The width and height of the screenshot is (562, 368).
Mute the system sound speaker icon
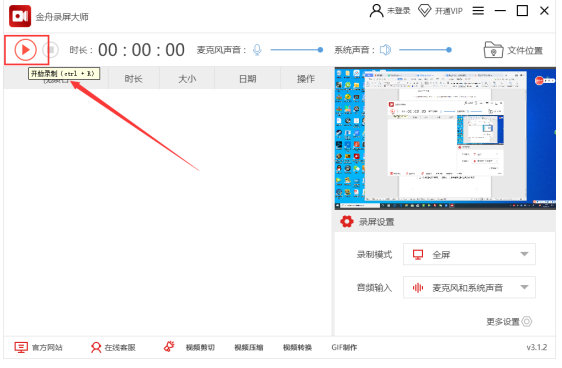385,50
